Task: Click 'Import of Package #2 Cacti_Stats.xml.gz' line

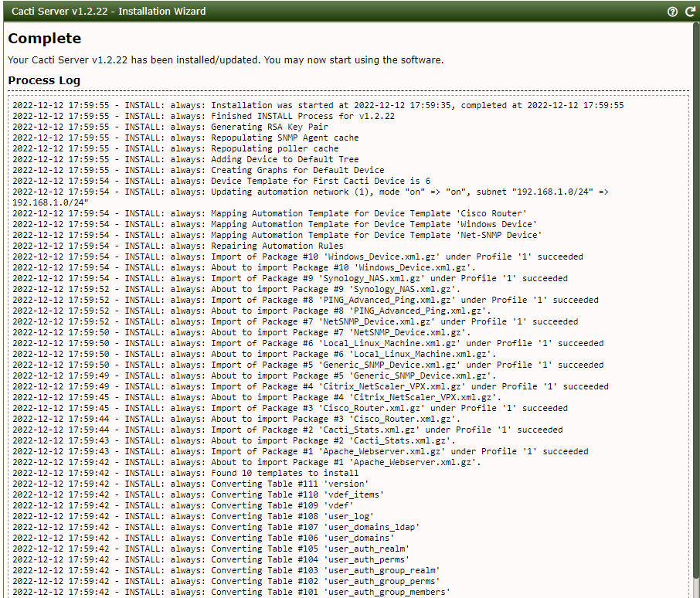Action: (x=287, y=430)
